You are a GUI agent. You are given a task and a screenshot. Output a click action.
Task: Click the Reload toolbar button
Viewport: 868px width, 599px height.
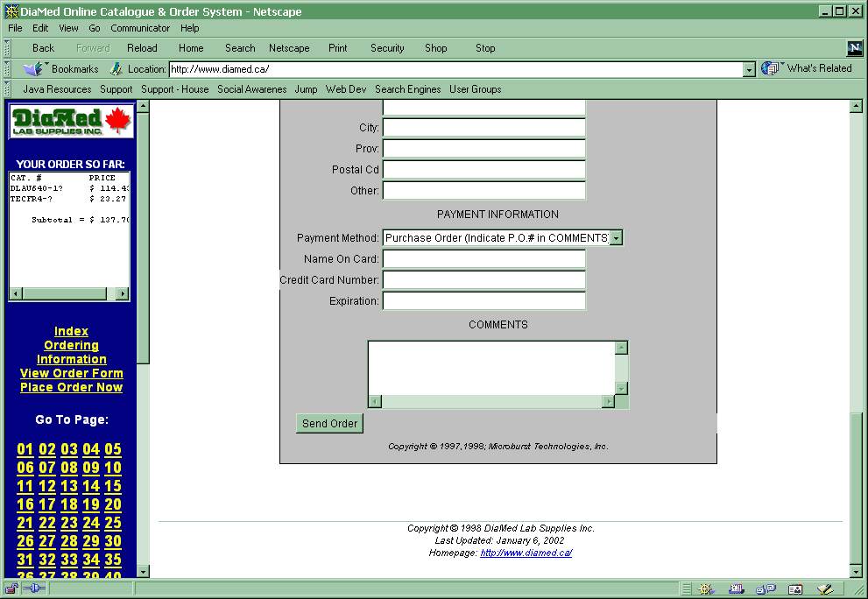[142, 48]
